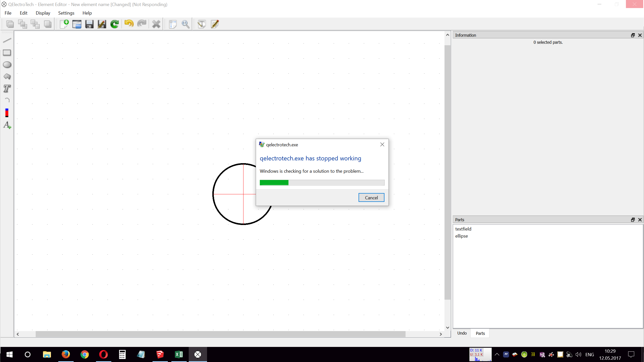Open the File menu
This screenshot has height=362, width=644.
click(8, 13)
